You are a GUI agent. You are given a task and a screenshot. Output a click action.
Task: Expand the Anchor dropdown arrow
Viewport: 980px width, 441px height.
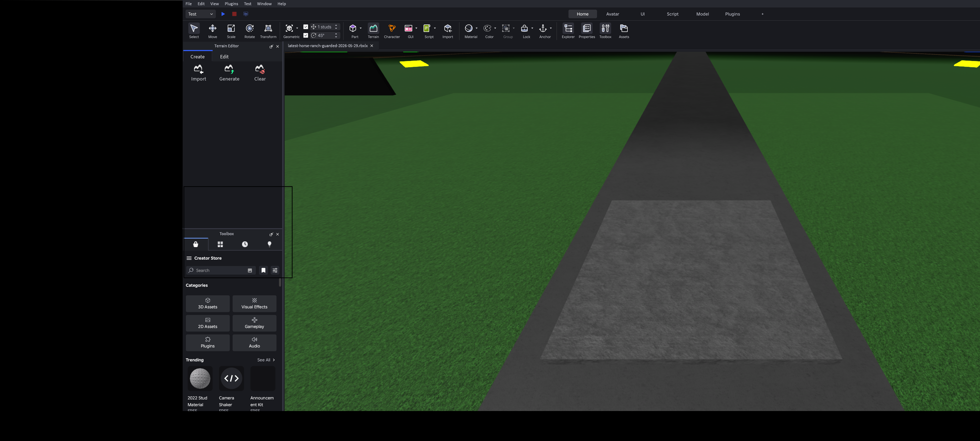point(551,28)
